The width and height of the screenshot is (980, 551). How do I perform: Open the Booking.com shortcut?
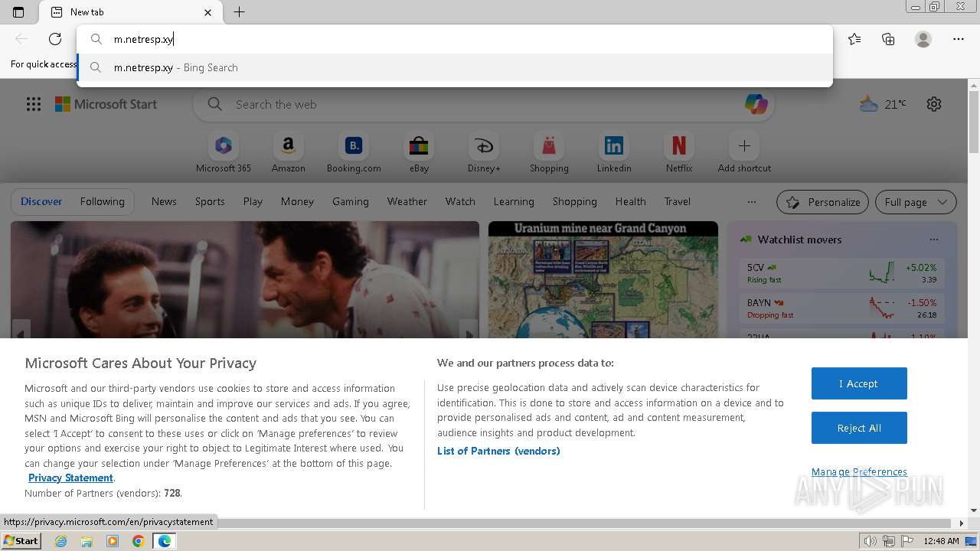(354, 152)
